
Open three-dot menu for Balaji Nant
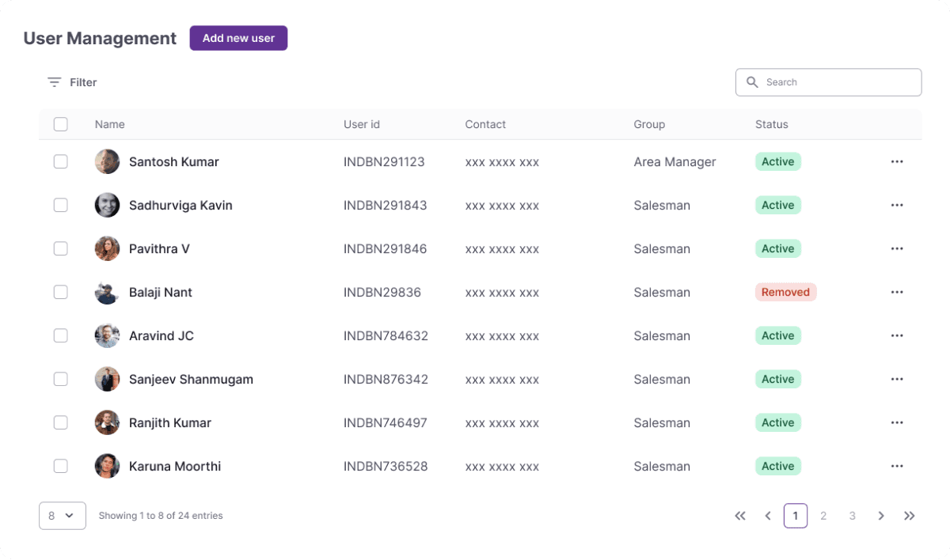(x=897, y=292)
